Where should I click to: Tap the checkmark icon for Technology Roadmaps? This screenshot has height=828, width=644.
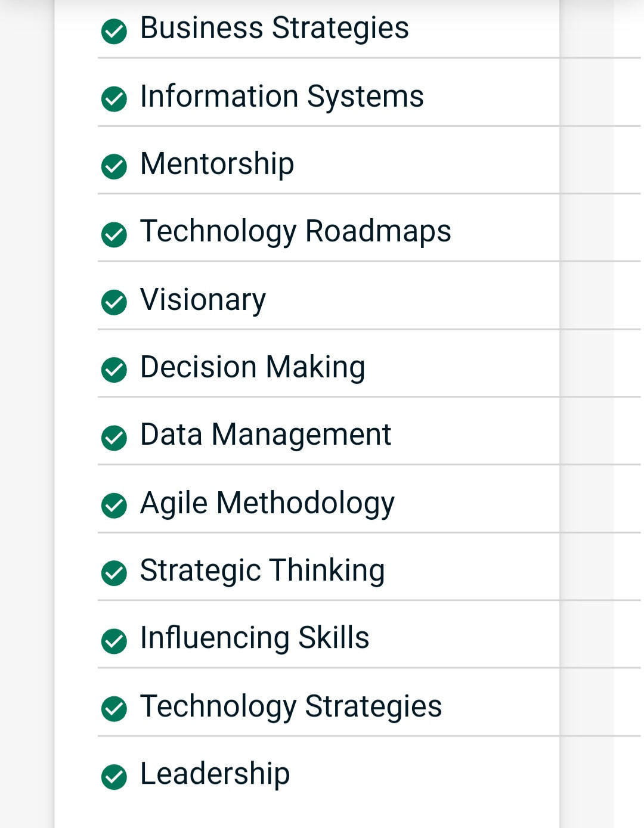[x=114, y=234]
